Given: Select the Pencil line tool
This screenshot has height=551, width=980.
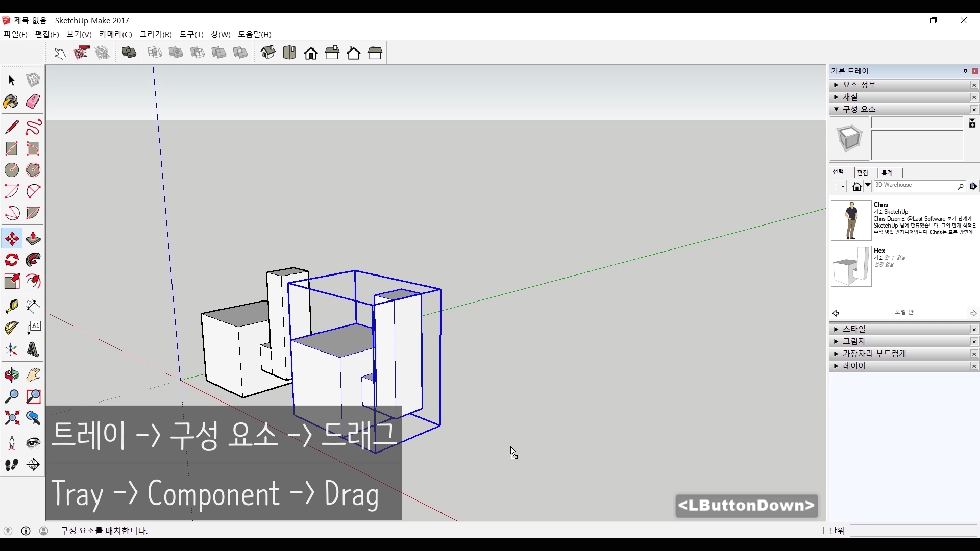Looking at the screenshot, I should (x=12, y=127).
